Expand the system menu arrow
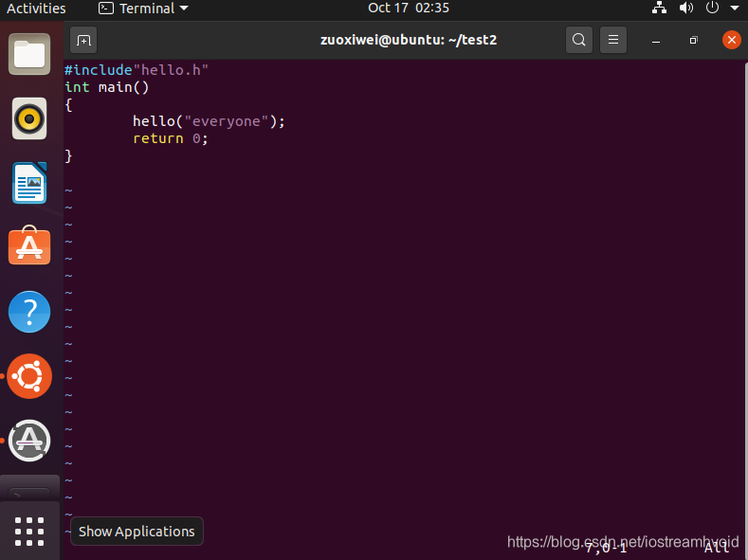This screenshot has width=748, height=560. coord(735,9)
